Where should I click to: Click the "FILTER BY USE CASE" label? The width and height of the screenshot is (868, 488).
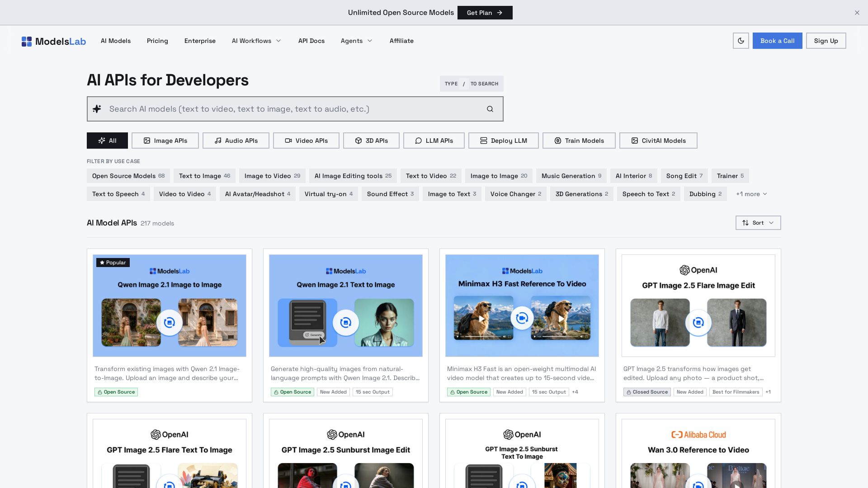pyautogui.click(x=113, y=161)
